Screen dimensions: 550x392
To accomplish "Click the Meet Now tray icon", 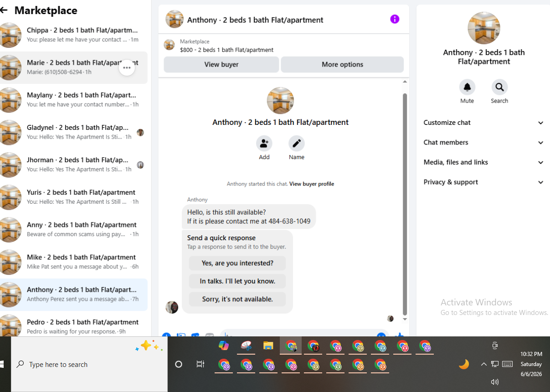I will pos(495,346).
